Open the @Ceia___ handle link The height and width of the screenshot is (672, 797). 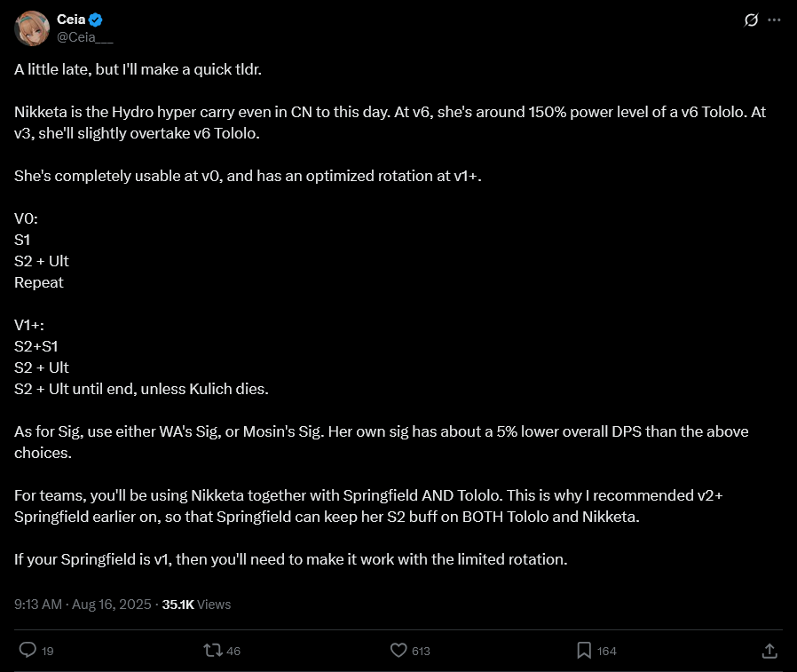[x=85, y=37]
